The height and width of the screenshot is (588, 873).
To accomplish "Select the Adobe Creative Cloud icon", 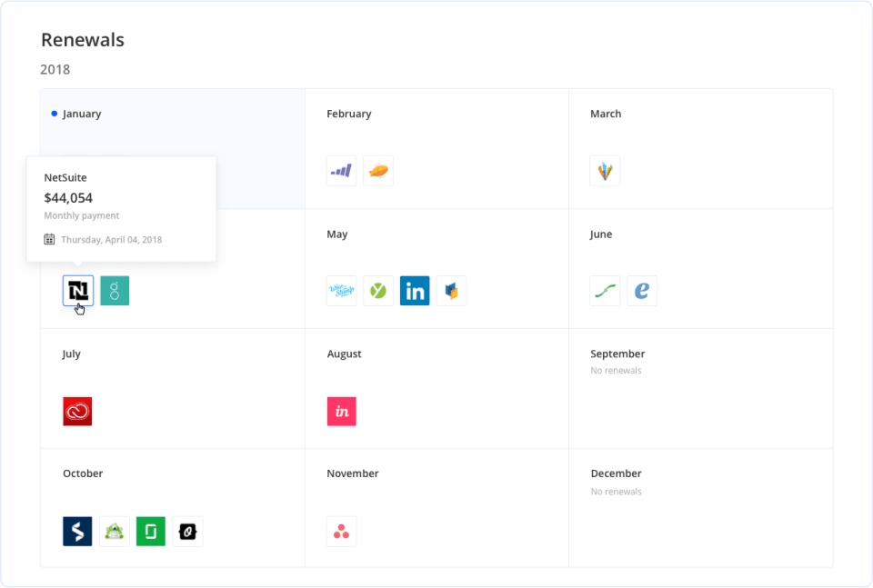I will 77,412.
